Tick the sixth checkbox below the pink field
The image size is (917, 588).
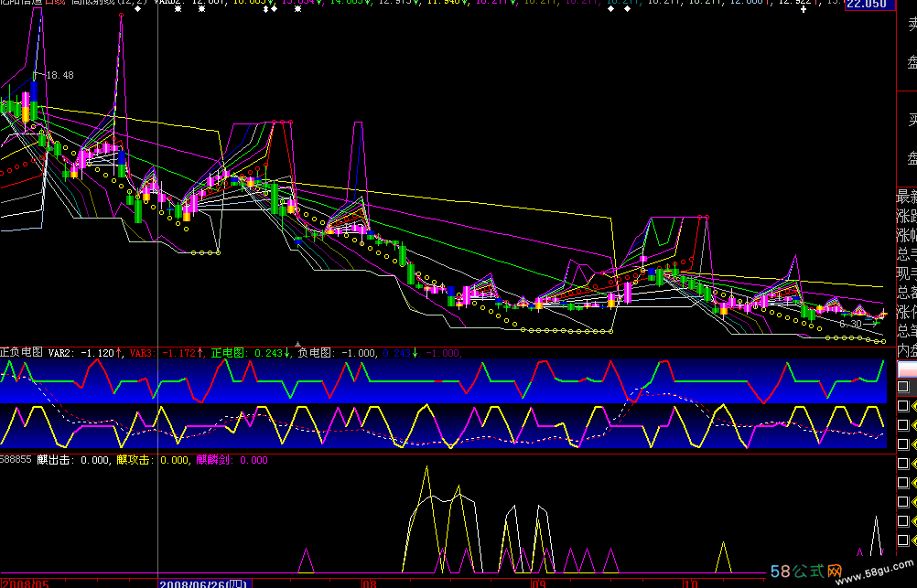(903, 483)
